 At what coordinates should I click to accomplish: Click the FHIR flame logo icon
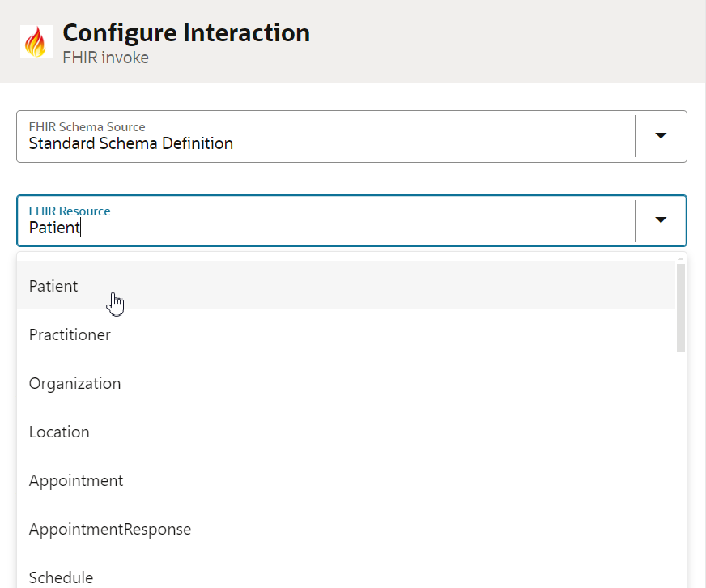pos(36,41)
